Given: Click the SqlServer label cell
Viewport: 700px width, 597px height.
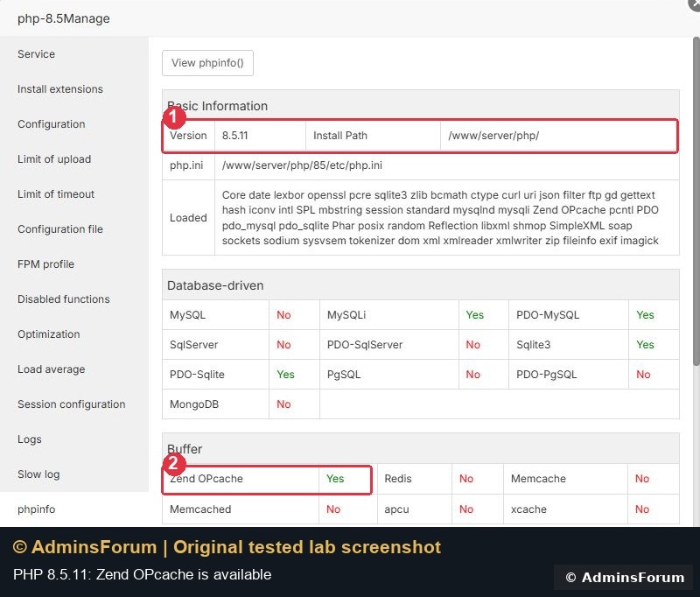Looking at the screenshot, I should coord(215,345).
